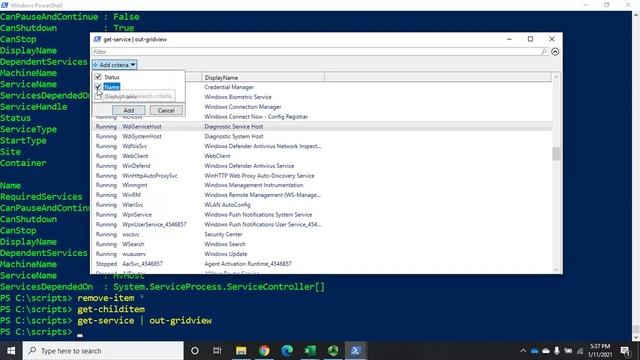Select the Winmgmt service row
This screenshot has height=360, width=640.
coord(322,185)
